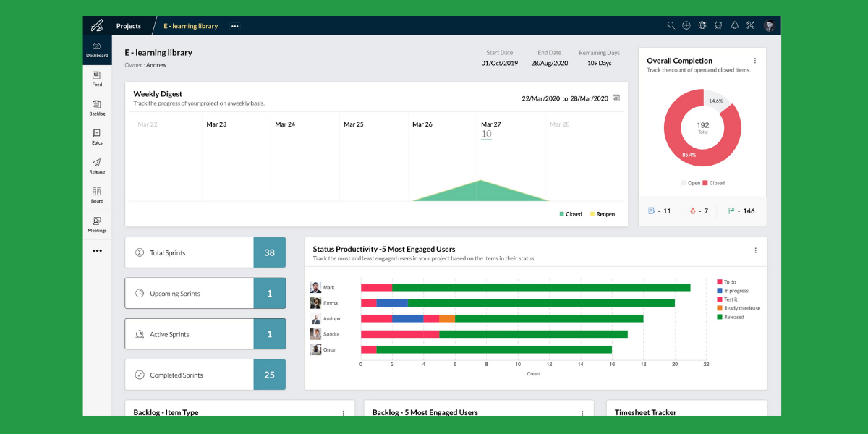Click the Release sidebar icon
868x434 pixels.
click(97, 166)
